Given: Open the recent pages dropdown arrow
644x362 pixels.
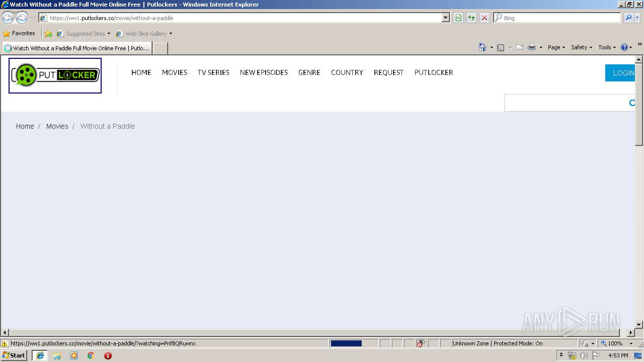Looking at the screenshot, I should tap(33, 18).
